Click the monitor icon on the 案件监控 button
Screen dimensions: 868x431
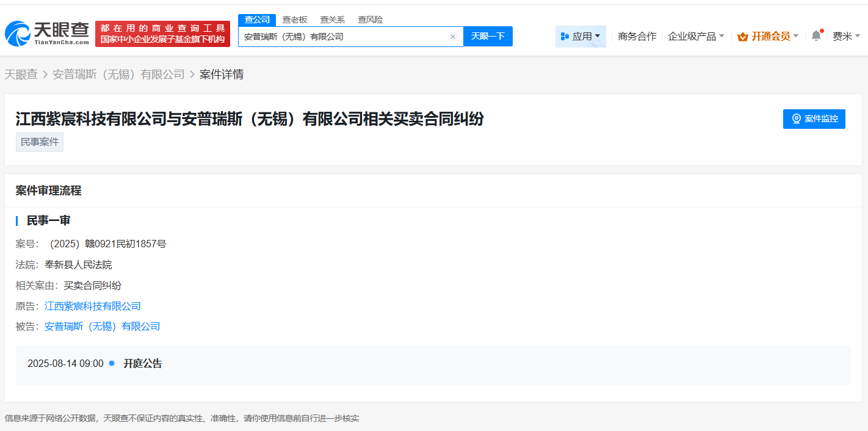coord(796,118)
